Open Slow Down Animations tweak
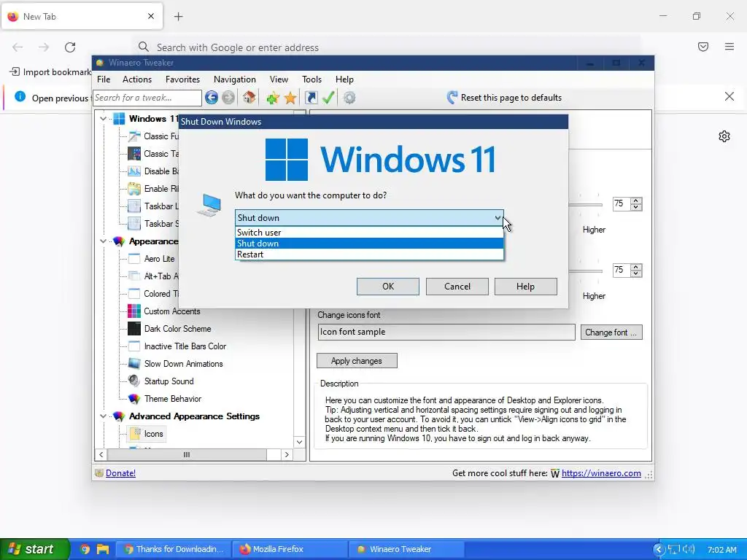 tap(183, 364)
